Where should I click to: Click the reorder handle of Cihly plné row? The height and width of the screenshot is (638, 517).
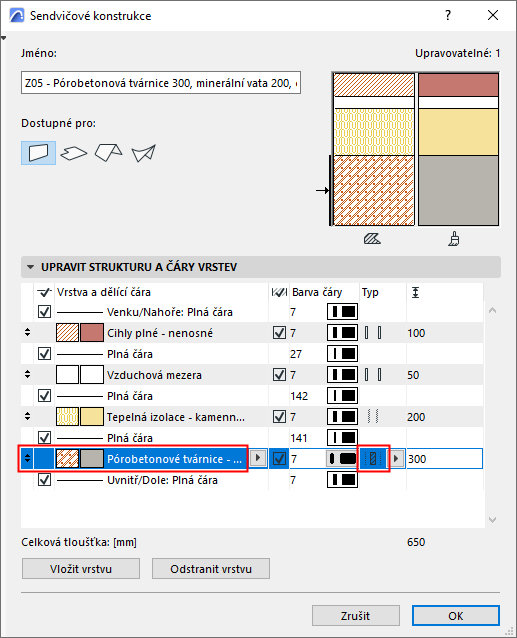tap(27, 332)
